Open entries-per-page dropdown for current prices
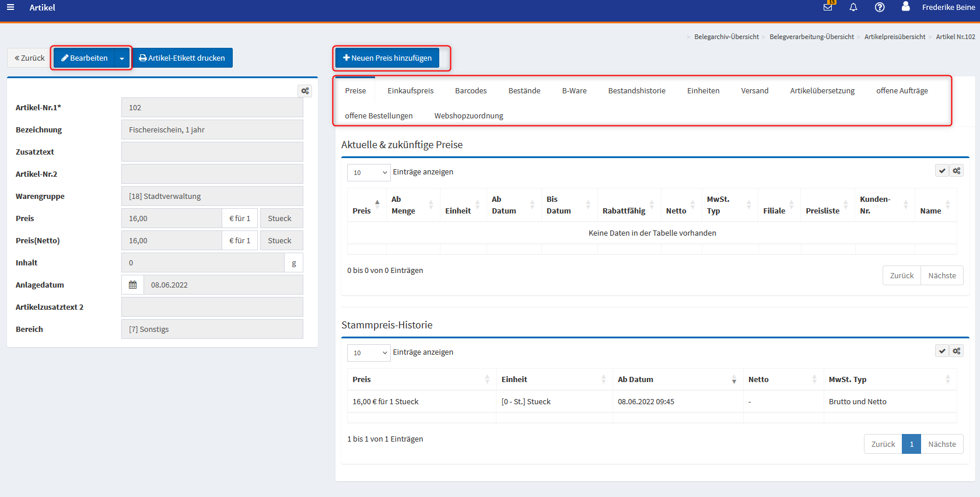Viewport: 980px width, 497px height. point(369,173)
